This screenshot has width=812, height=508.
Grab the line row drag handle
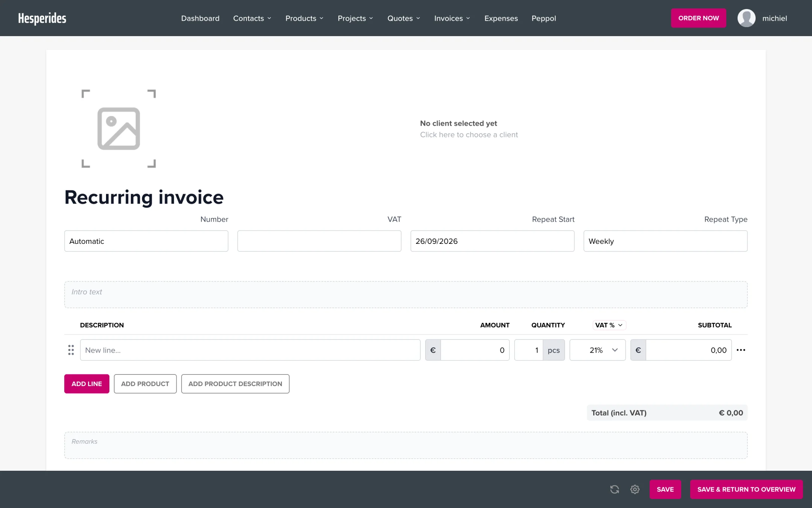coord(71,350)
